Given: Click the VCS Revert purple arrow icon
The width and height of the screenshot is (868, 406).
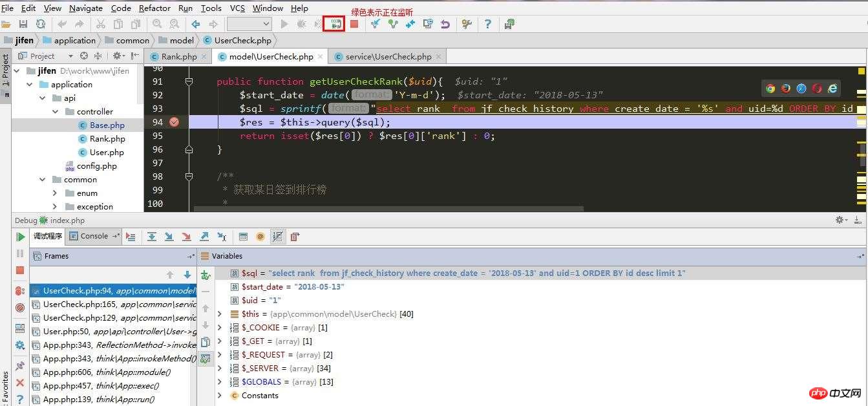Looking at the screenshot, I should (x=445, y=24).
